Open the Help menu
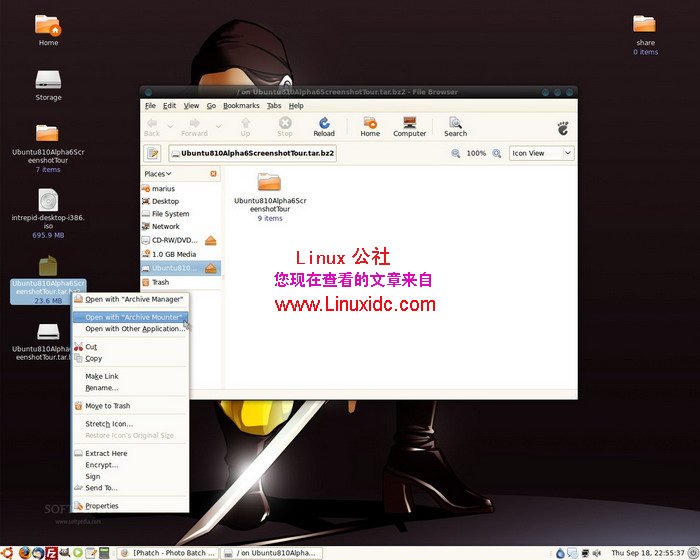Viewport: 700px width, 560px height. coord(296,106)
